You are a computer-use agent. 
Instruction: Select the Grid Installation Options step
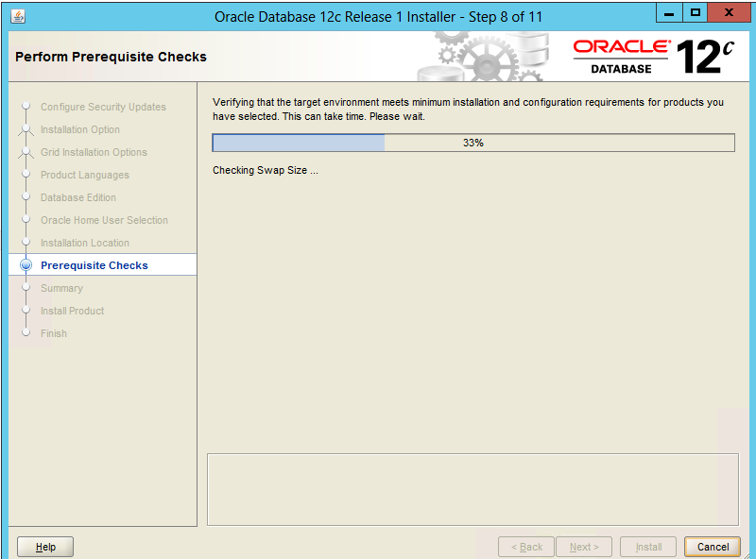94,153
